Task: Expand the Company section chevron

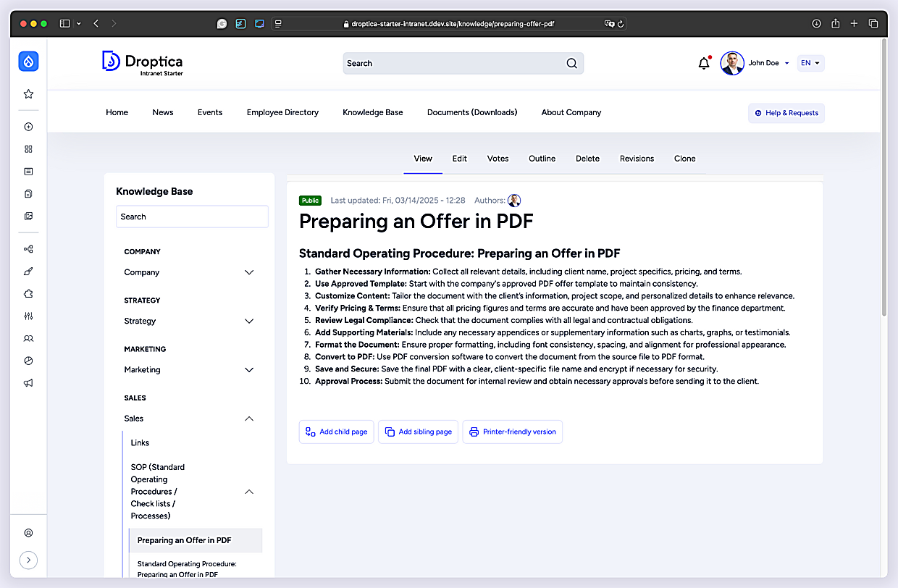Action: 249,272
